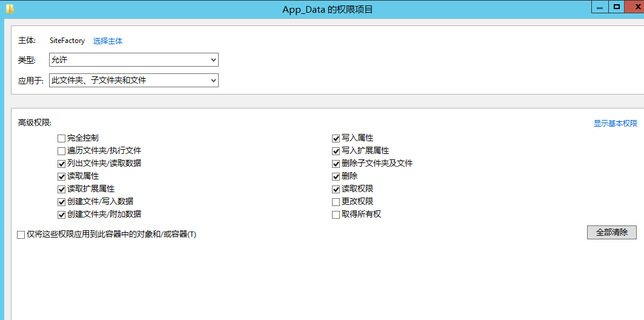
Task: Expand the 应用于 dropdown list
Action: click(133, 80)
